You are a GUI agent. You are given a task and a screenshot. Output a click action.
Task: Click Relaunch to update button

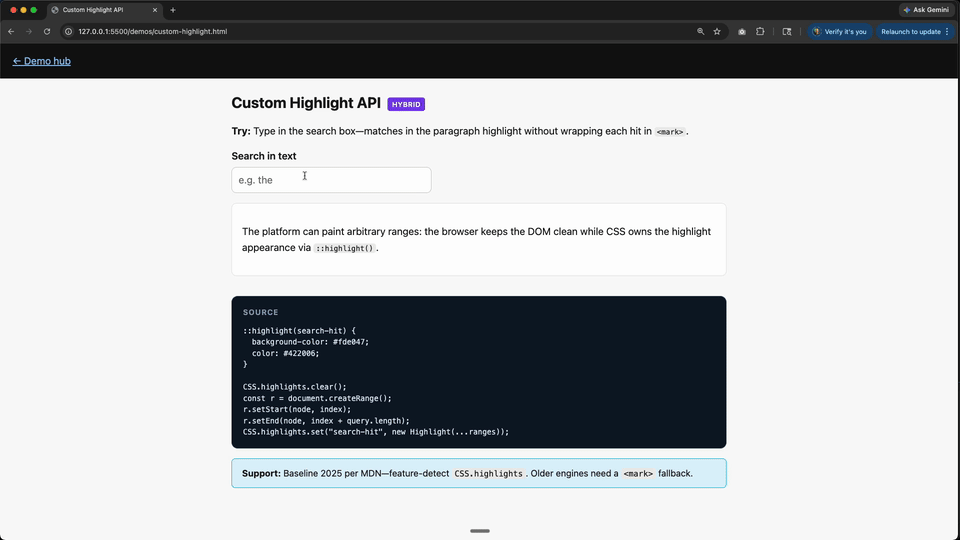click(x=910, y=31)
